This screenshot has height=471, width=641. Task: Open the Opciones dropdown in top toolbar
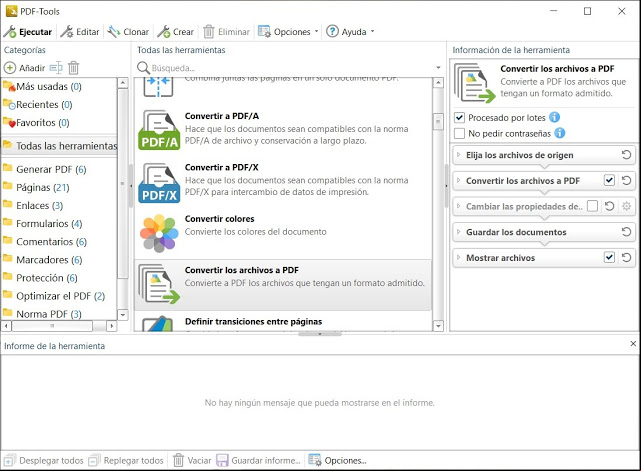click(288, 31)
